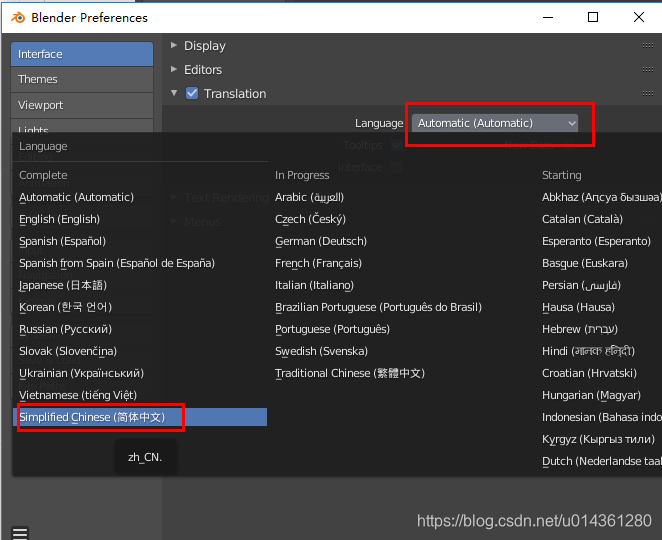The height and width of the screenshot is (540, 662).
Task: Choose Kyrgyz language option
Action: (599, 439)
